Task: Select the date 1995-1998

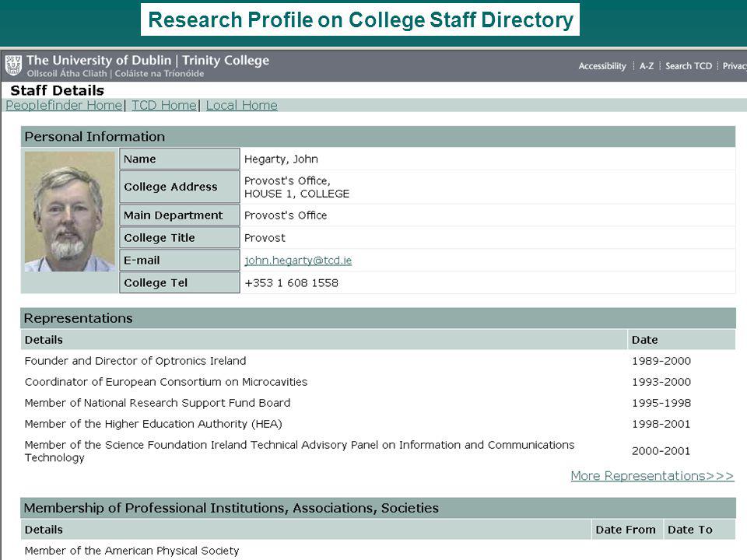Action: pos(661,403)
